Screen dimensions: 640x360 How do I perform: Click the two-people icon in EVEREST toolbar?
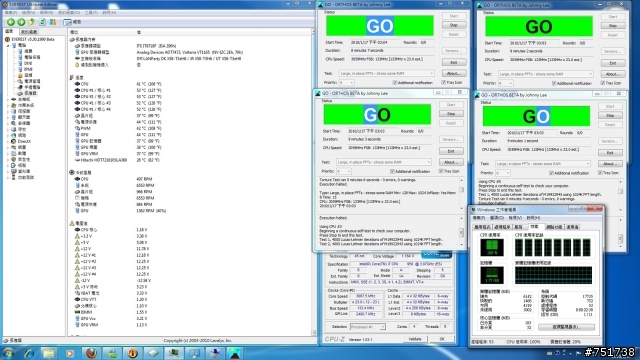click(x=53, y=22)
